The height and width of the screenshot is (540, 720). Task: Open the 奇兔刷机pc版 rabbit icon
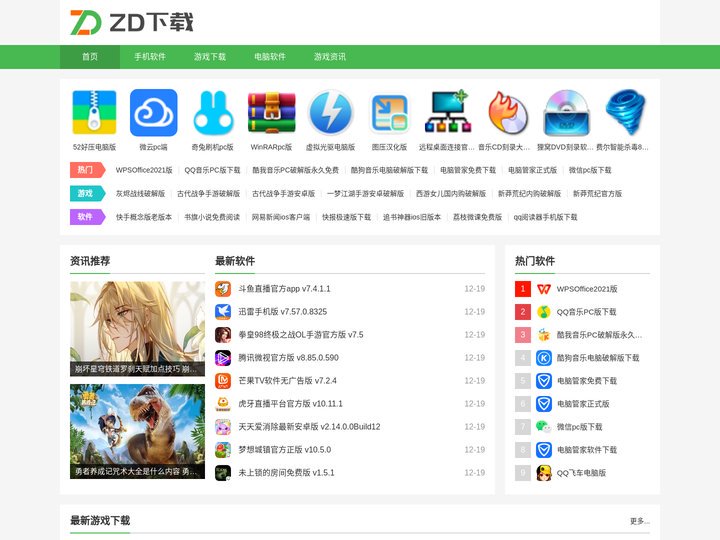click(213, 112)
